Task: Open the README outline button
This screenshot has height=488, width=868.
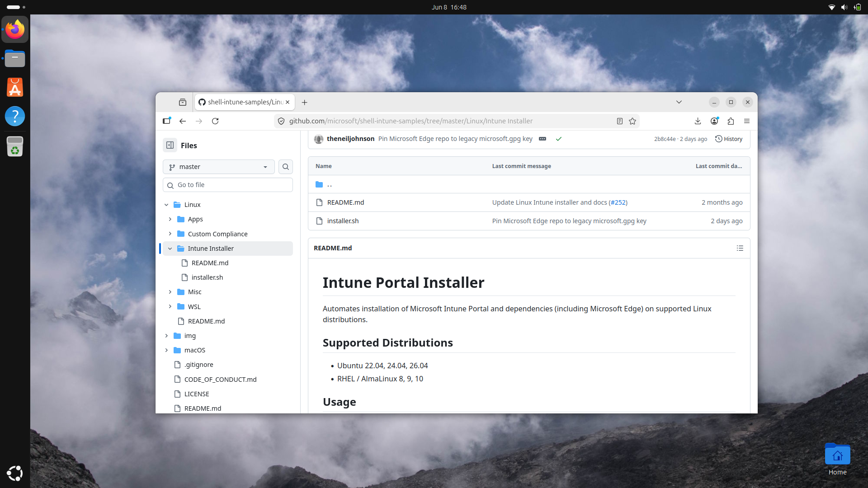Action: pos(740,248)
